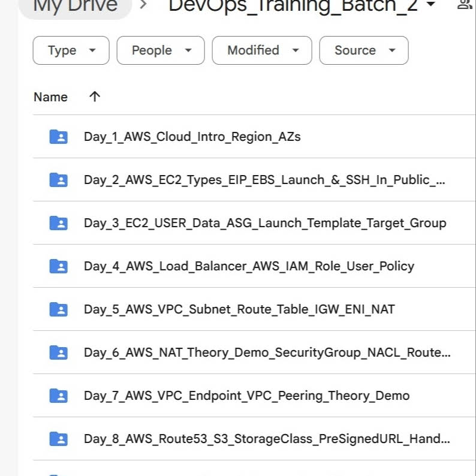Select Day_5_AWS_VPC_Subnet folder name
Screen dimensions: 476x476
coord(239,309)
